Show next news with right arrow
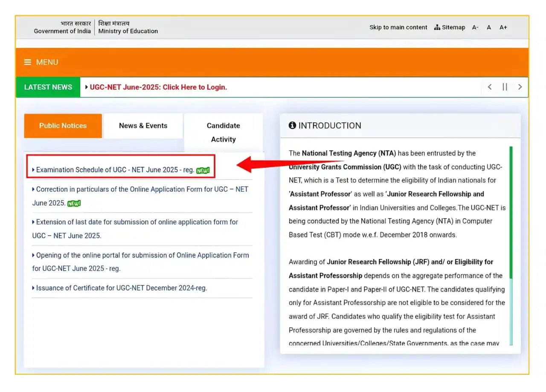546x392 pixels. pos(520,87)
